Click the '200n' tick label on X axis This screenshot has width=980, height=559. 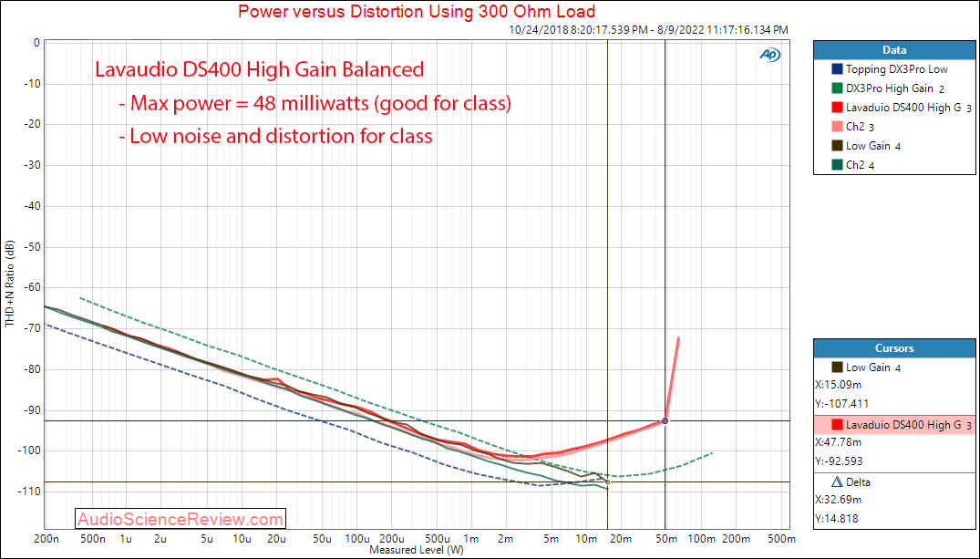(46, 538)
